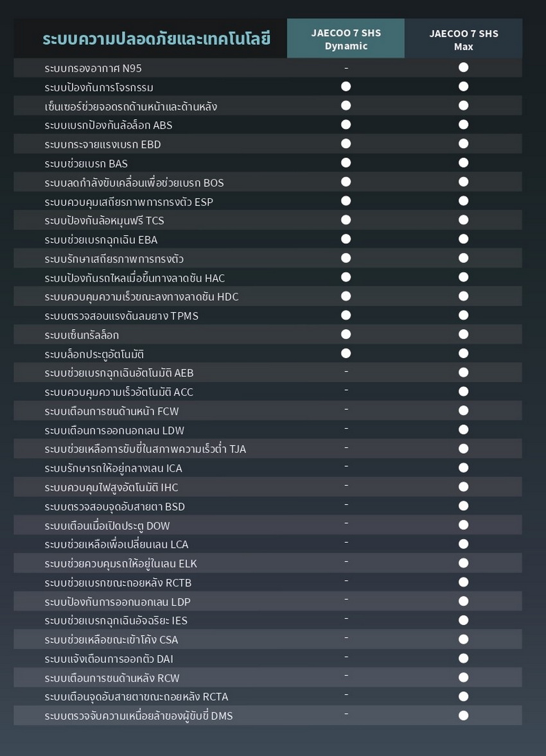Viewport: 546px width, 756px height.
Task: Click the Dynamic dash in the N95 row
Action: coord(346,67)
